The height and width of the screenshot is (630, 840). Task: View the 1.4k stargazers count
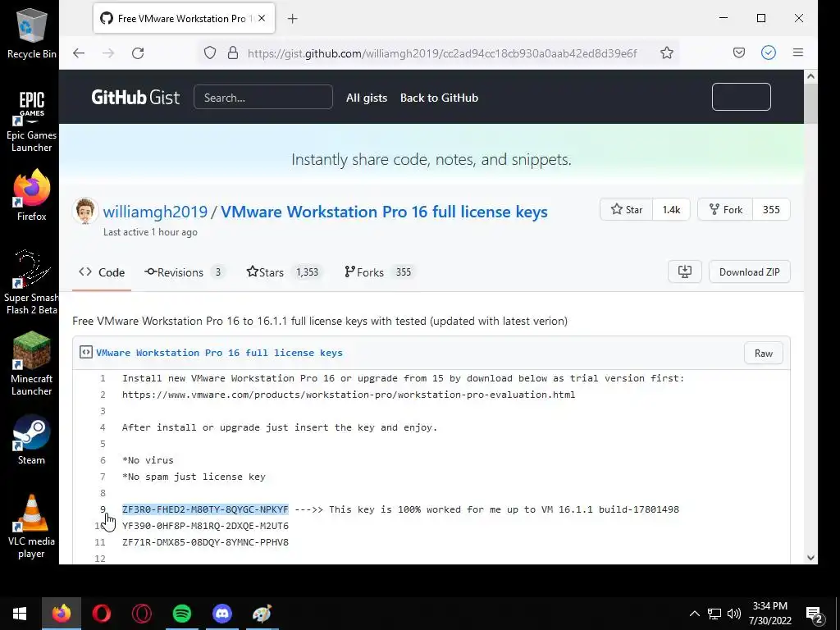[x=671, y=209]
